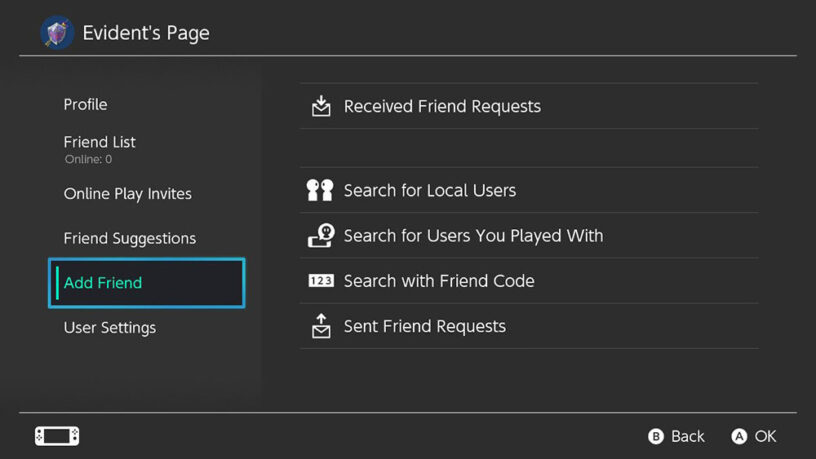
Task: Open User Settings from sidebar
Action: [x=110, y=328]
